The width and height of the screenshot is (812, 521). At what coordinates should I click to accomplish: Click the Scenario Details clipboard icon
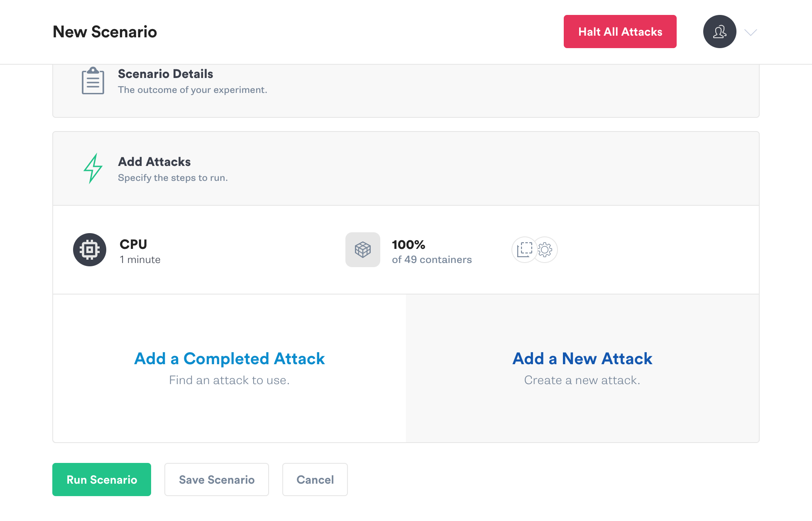point(93,81)
